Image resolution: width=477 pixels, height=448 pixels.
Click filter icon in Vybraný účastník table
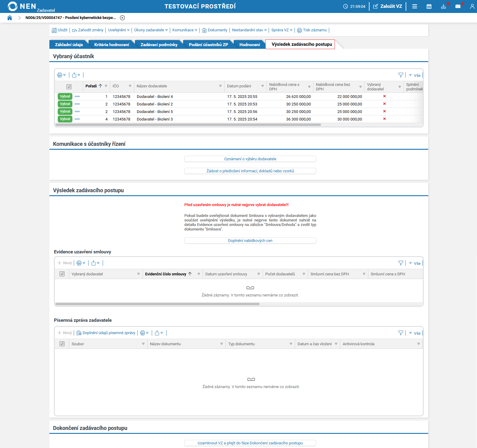pos(401,75)
